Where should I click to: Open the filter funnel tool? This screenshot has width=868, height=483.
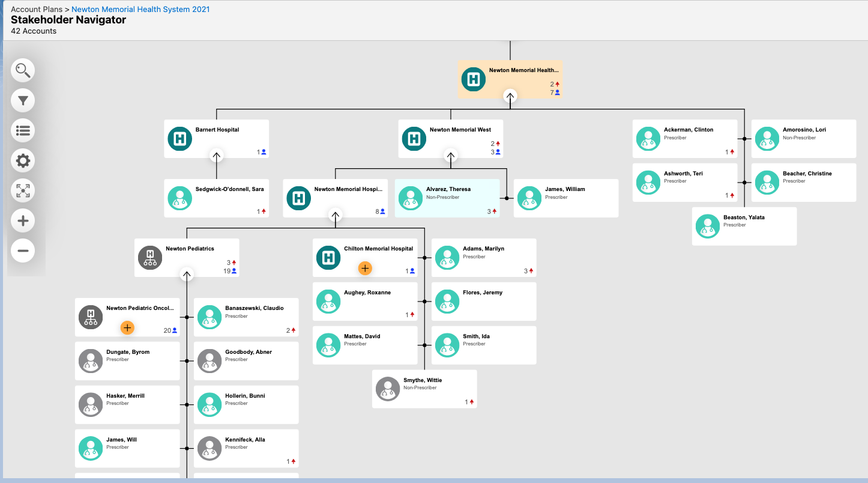pyautogui.click(x=23, y=100)
